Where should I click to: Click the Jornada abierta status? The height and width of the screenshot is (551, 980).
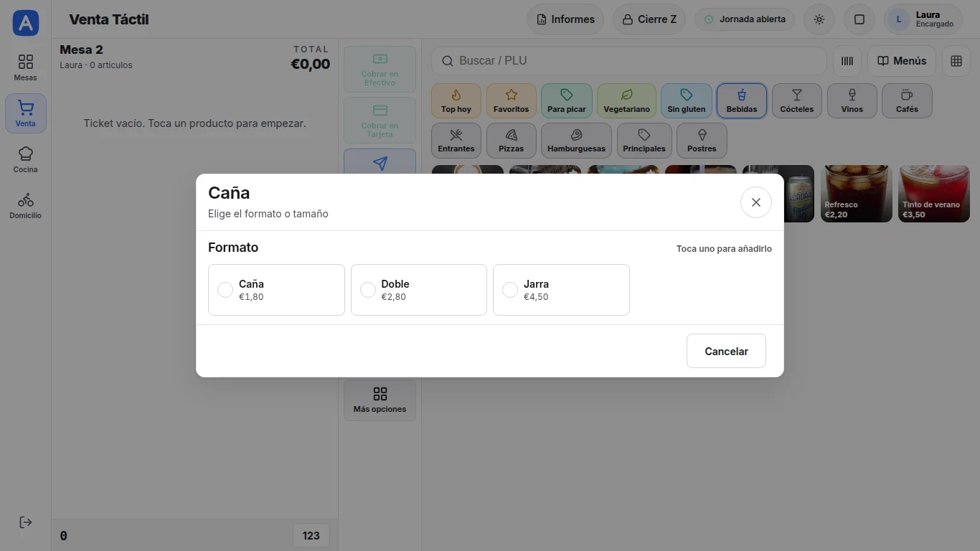[x=745, y=19]
